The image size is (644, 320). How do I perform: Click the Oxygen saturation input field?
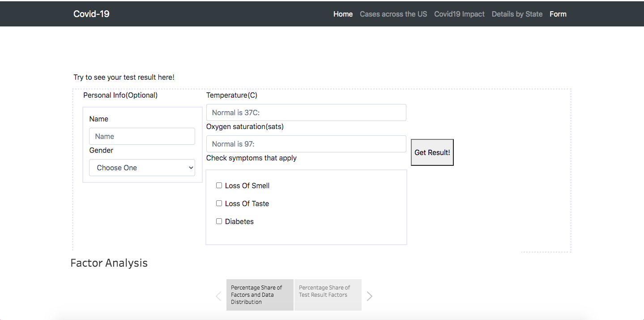306,144
